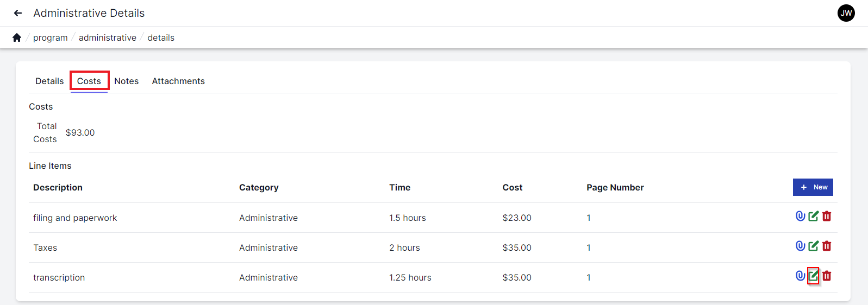Open the JW user avatar menu
The image size is (868, 305).
(x=846, y=13)
